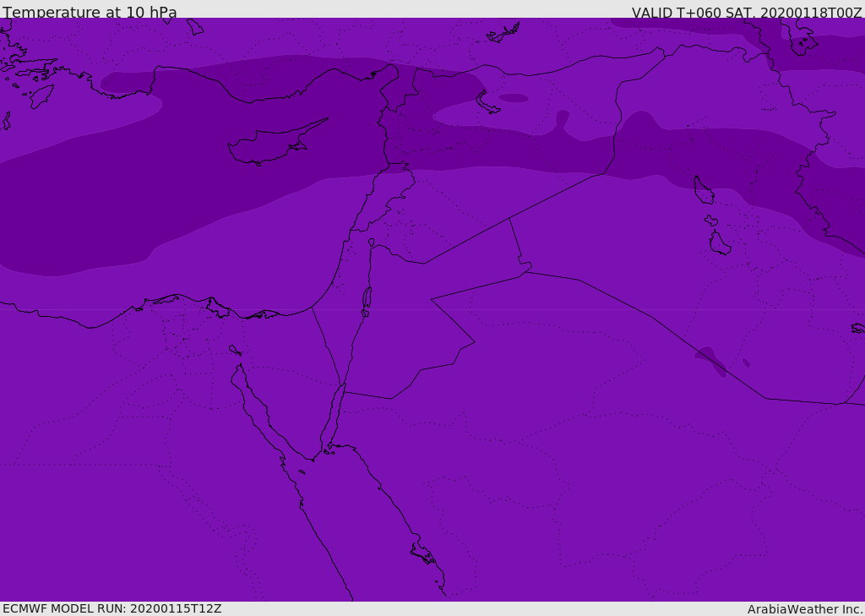Click the 'Temperature at 10 hPa' title text

click(90, 12)
